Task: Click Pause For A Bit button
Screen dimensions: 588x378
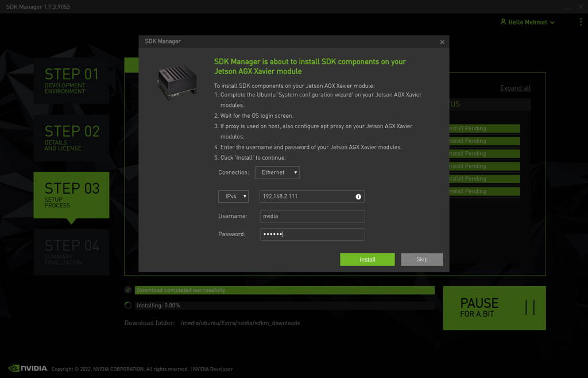Action: pyautogui.click(x=494, y=308)
